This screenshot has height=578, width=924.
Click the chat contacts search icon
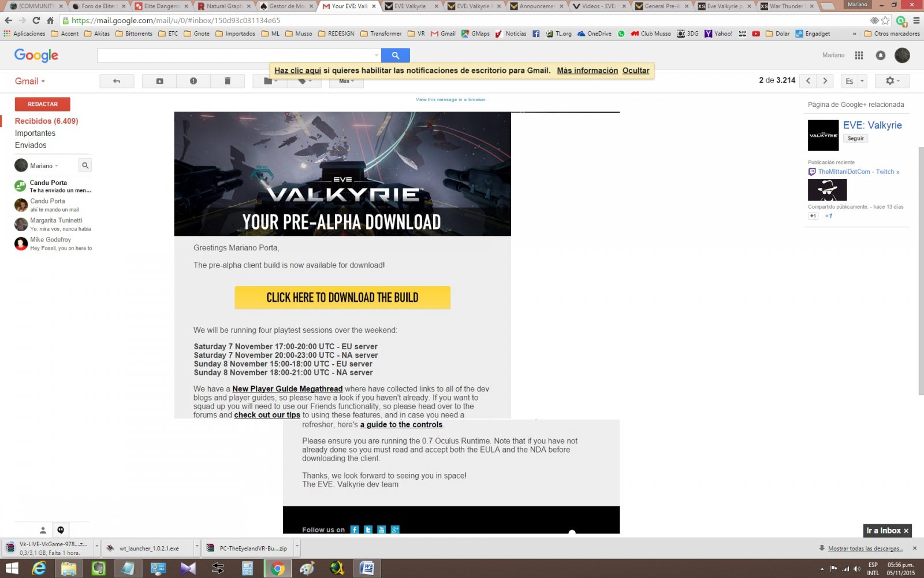[85, 165]
